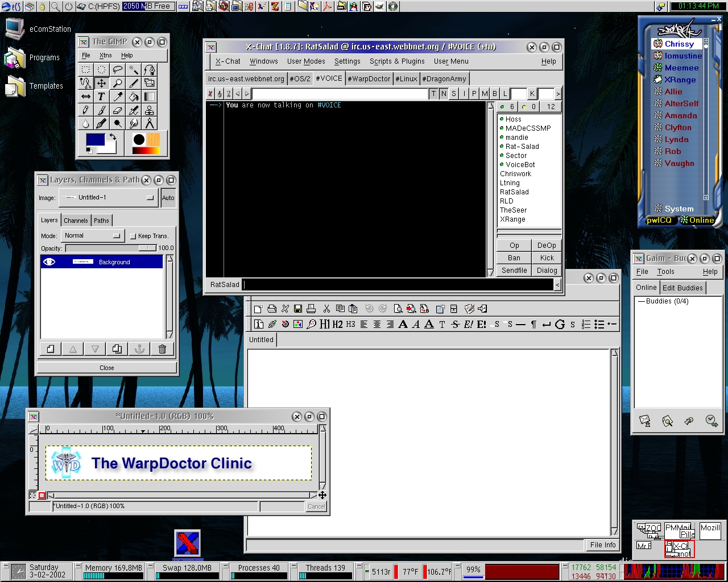Select the Rectangle Select tool in GIMP

point(85,69)
